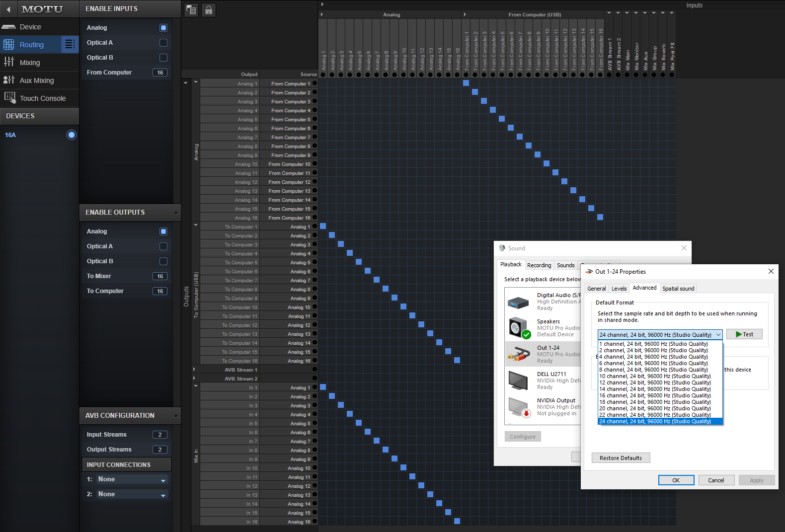Click Restore Defaults

point(621,458)
